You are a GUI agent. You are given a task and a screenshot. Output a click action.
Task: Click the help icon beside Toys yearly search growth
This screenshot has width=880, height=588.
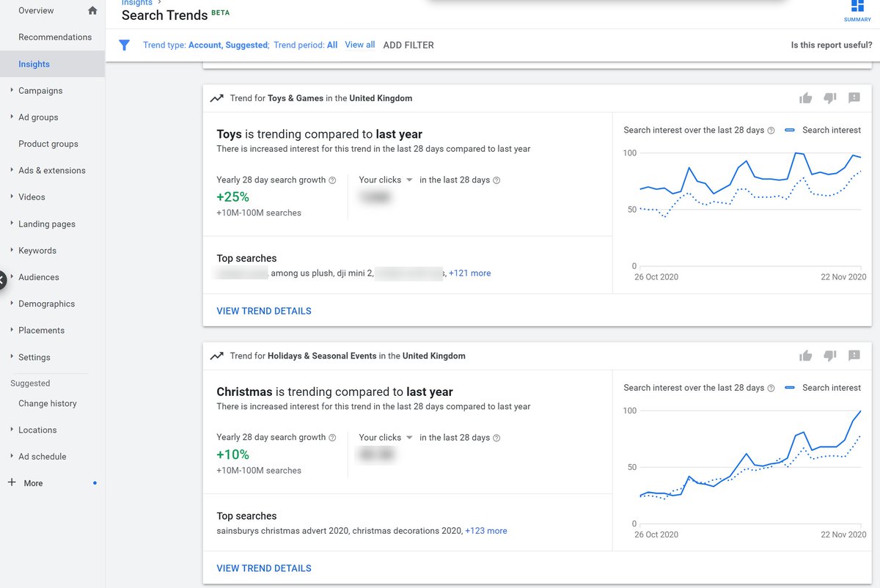[x=332, y=180]
